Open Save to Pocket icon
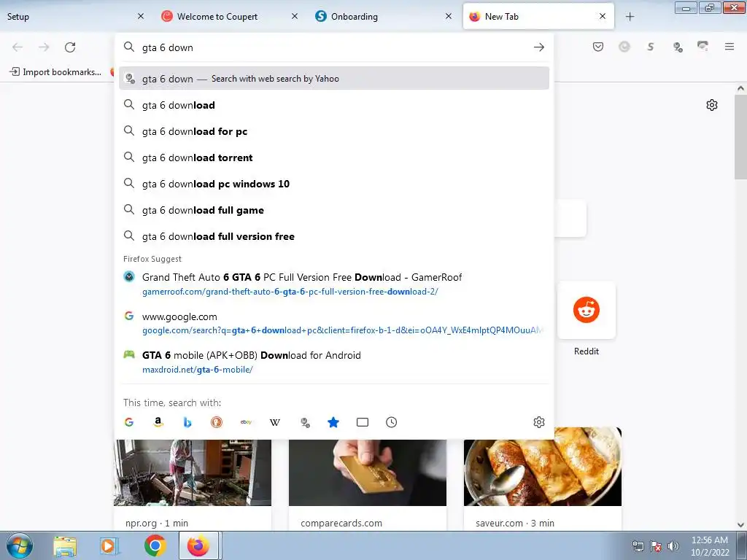The image size is (747, 560). (x=598, y=47)
